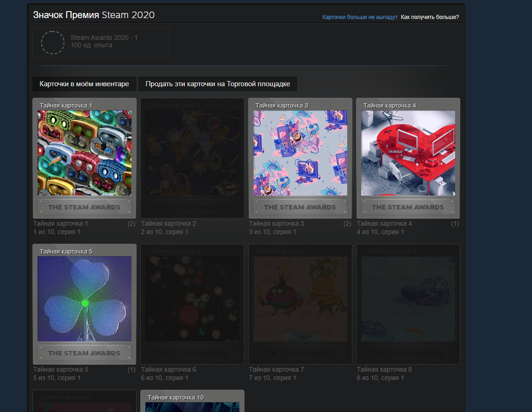Click caption 'Тайная карточка 1' under card
532x412 pixels.
click(60, 223)
